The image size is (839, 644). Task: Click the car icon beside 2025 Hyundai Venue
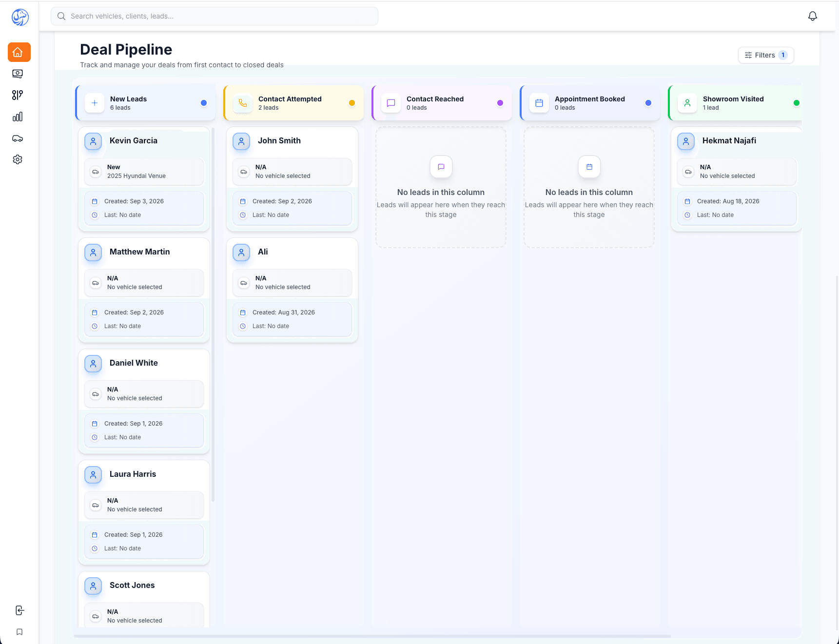point(96,172)
